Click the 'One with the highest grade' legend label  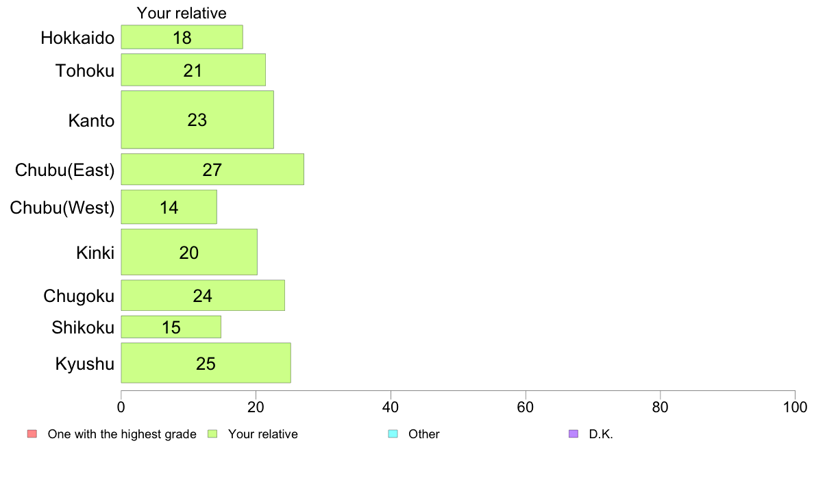point(122,434)
